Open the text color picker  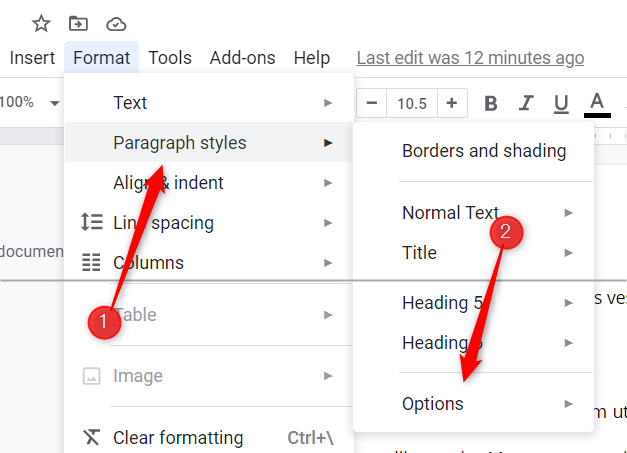point(597,103)
